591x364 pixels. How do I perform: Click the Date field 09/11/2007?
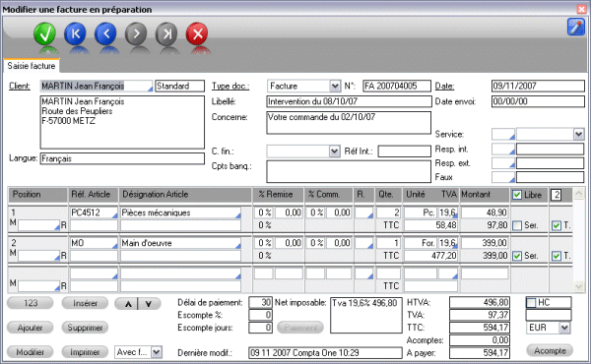538,86
